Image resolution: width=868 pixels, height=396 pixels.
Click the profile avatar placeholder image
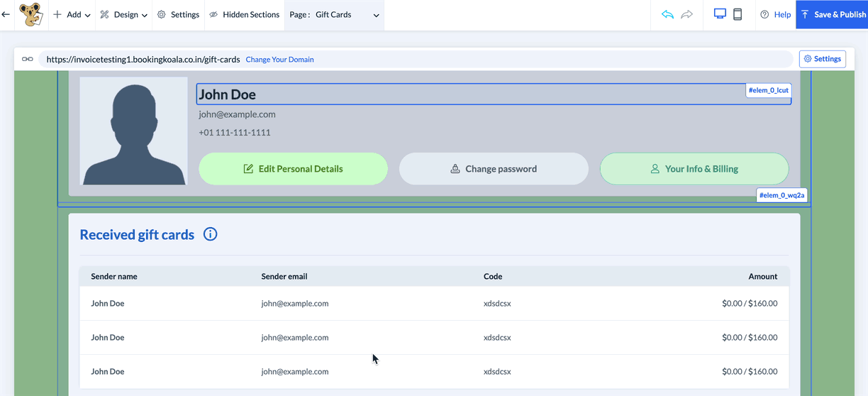[133, 131]
